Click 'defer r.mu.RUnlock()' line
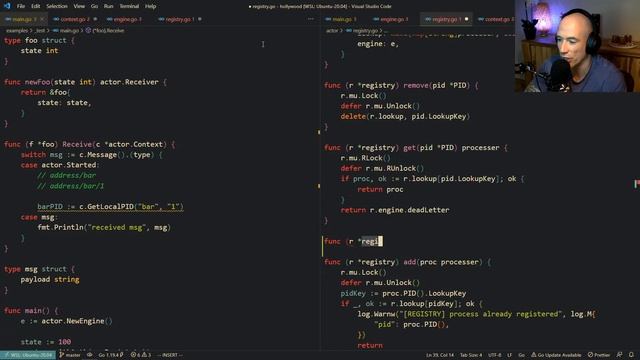The height and width of the screenshot is (360, 640). pos(382,168)
